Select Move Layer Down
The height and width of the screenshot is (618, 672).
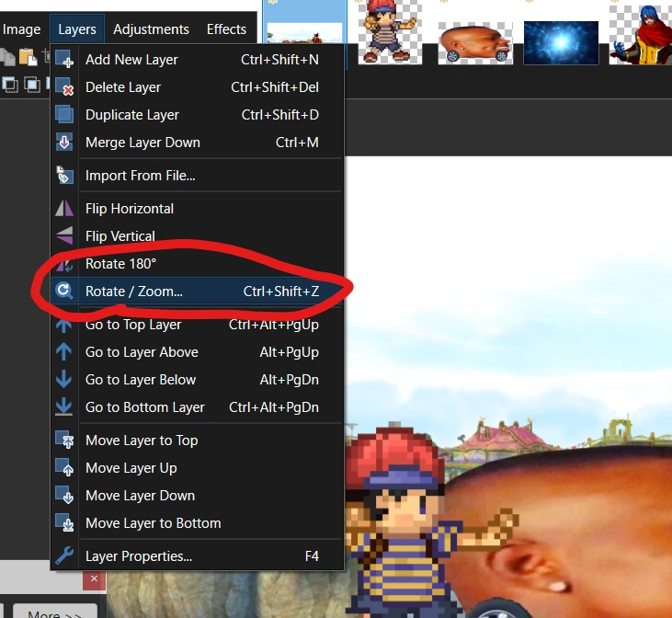[x=197, y=496]
